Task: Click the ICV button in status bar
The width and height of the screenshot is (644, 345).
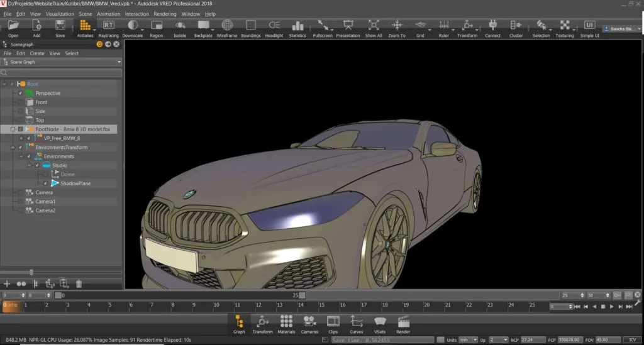Action: 633,340
